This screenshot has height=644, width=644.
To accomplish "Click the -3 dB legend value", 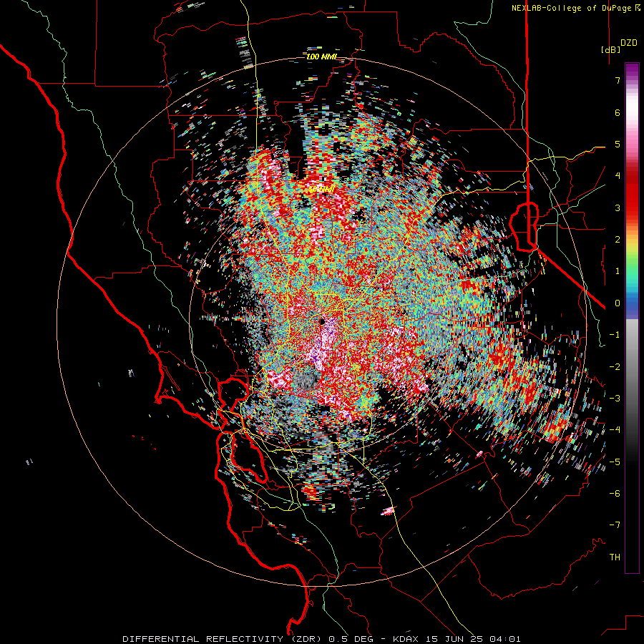I will click(615, 399).
